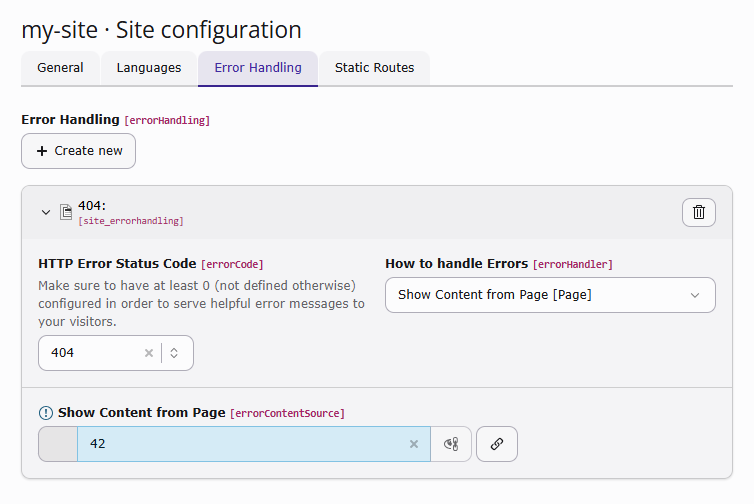Delete the 404 error handling record

tap(699, 212)
